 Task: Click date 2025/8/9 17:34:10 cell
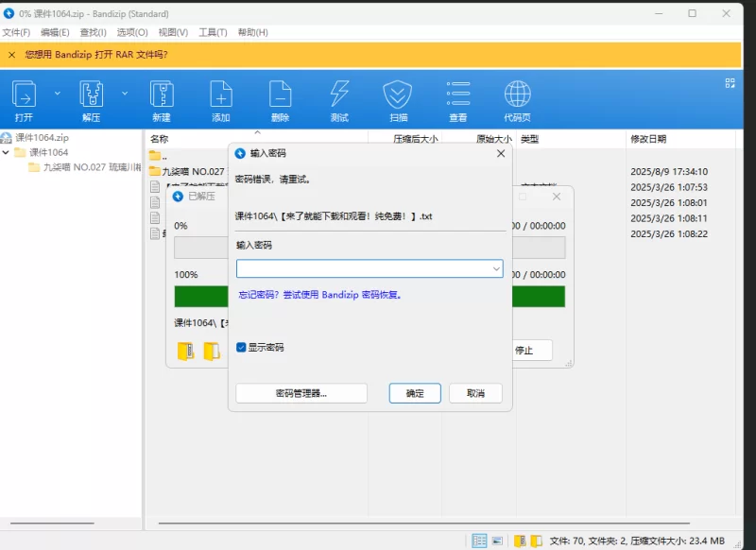pos(669,172)
